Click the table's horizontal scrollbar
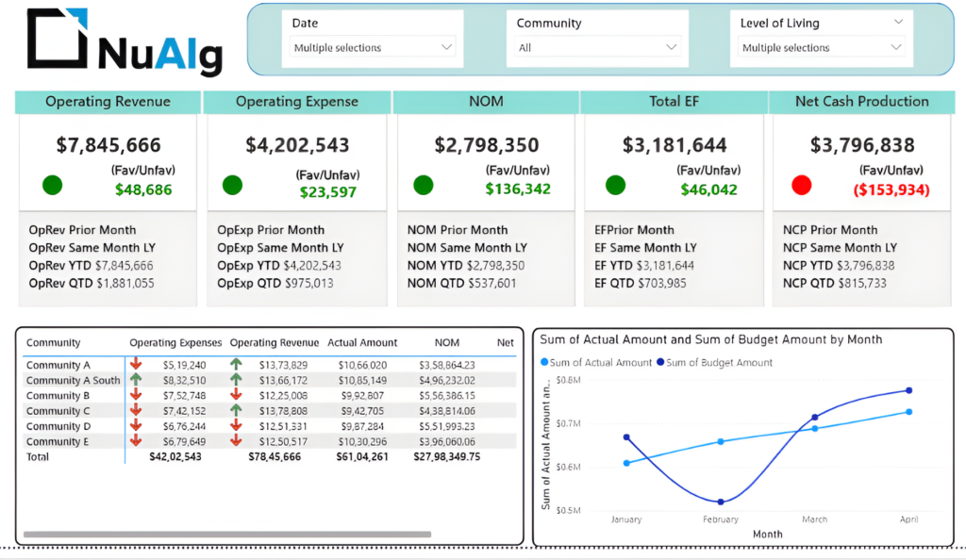Screen dimensions: 966x560 (x=227, y=535)
